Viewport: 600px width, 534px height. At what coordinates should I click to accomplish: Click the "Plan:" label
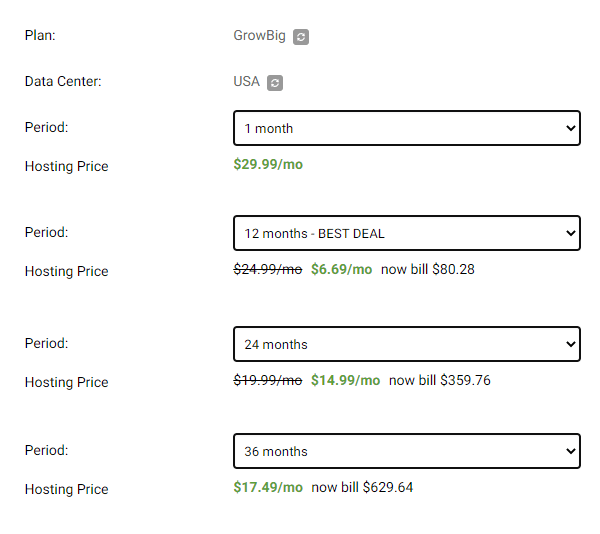pyautogui.click(x=40, y=36)
